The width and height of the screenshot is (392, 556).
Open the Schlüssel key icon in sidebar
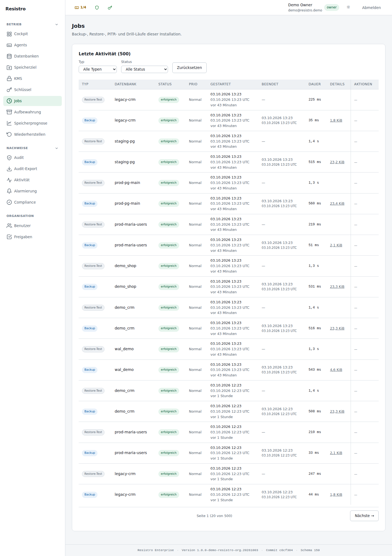(x=9, y=90)
